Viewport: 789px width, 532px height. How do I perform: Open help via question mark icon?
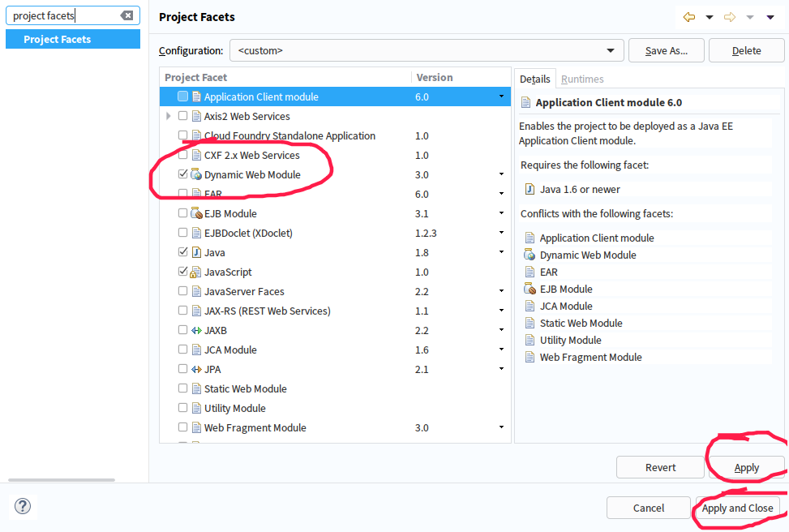[x=23, y=506]
